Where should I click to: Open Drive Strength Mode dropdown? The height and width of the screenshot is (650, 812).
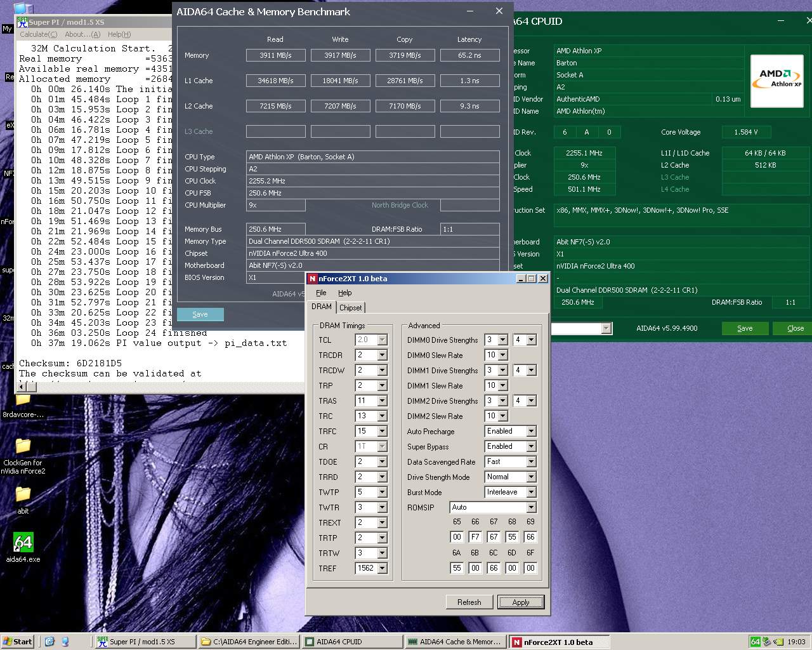531,477
